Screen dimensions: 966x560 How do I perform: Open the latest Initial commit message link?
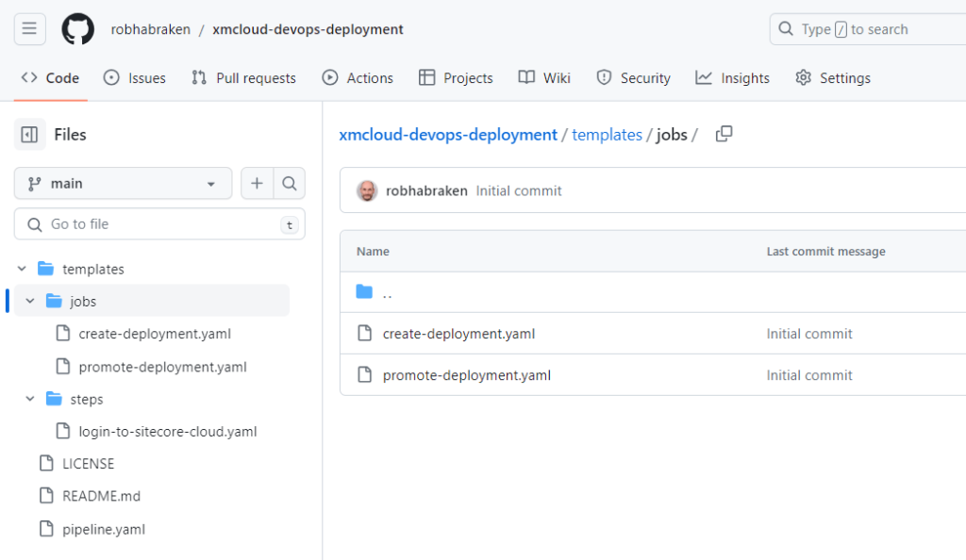(519, 190)
